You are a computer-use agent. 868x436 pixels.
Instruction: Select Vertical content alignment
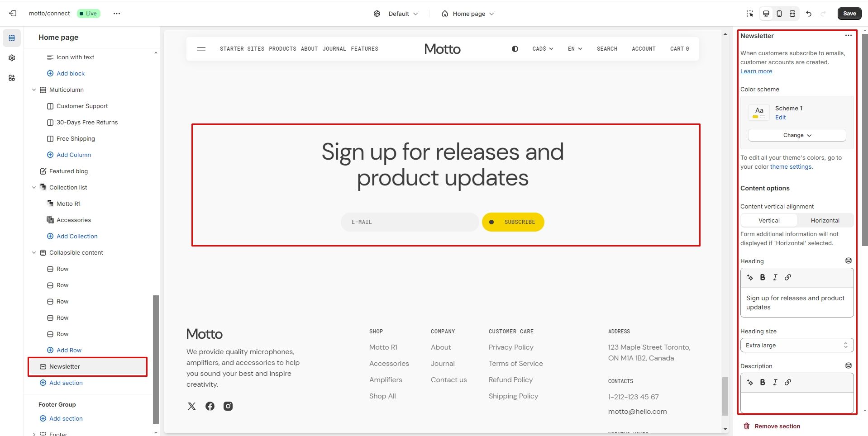tap(769, 220)
